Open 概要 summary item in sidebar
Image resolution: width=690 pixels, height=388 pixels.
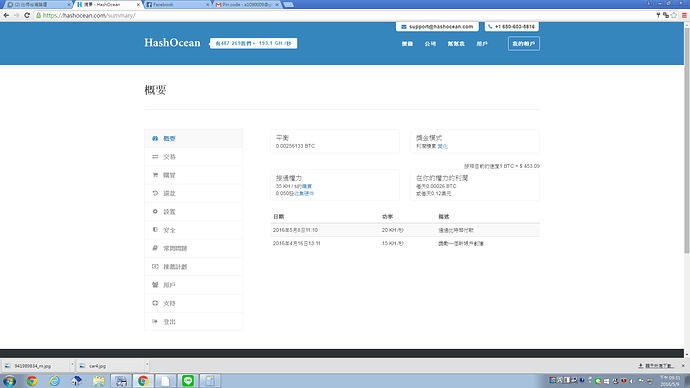coord(193,139)
